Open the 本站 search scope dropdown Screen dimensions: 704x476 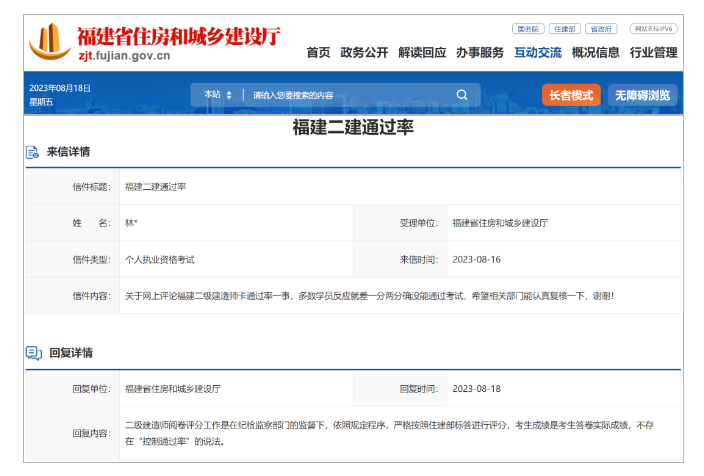pos(218,95)
